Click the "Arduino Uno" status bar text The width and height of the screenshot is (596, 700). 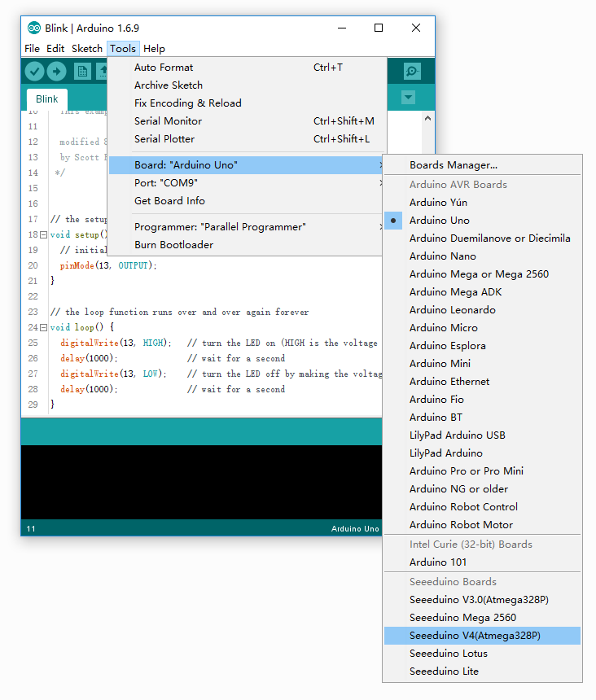[x=355, y=528]
